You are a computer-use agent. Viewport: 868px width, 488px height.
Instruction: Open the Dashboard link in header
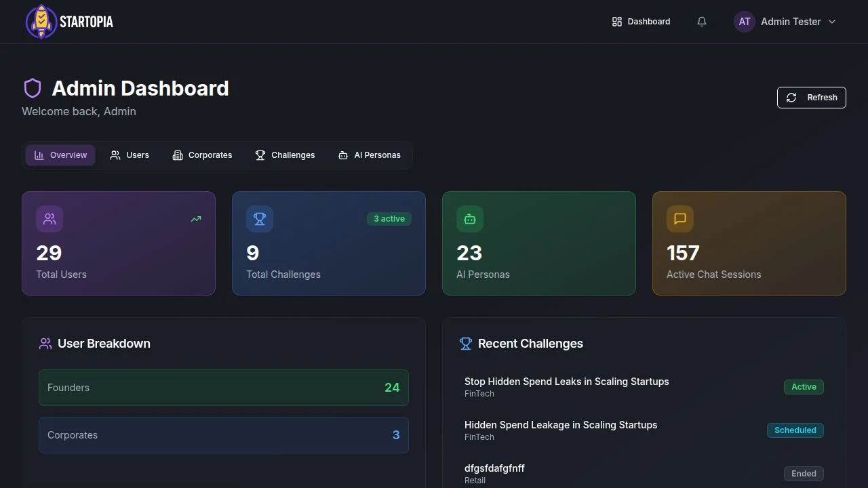641,22
